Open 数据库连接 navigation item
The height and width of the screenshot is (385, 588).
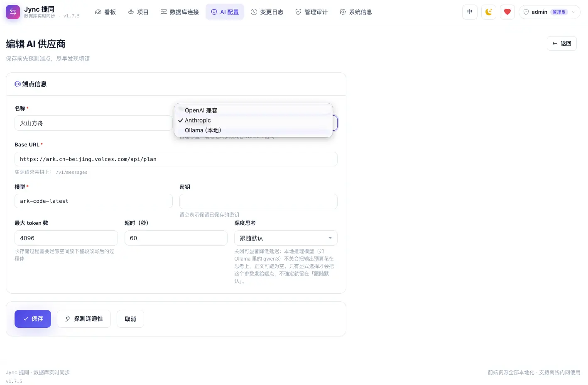point(180,12)
